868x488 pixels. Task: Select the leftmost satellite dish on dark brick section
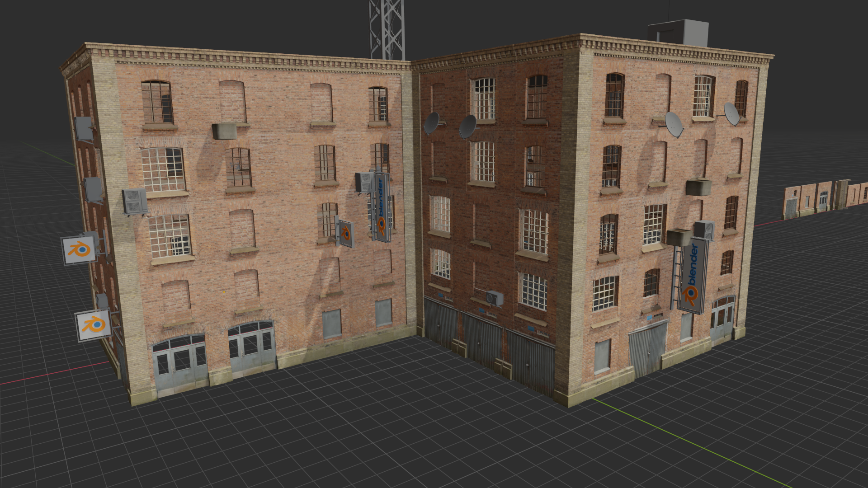[431, 123]
